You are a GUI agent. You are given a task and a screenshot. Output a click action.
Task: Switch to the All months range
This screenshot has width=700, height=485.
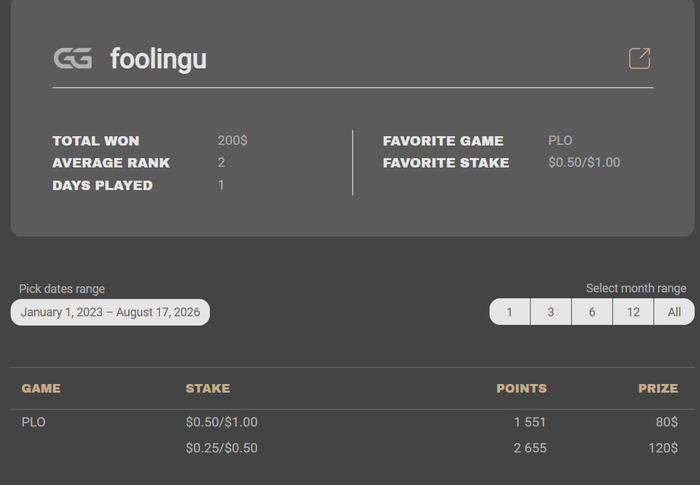coord(674,312)
